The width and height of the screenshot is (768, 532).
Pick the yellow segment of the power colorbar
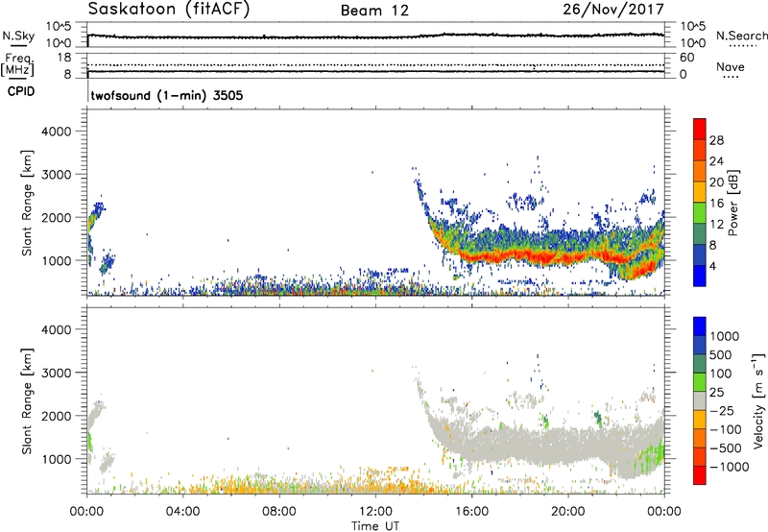point(700,192)
